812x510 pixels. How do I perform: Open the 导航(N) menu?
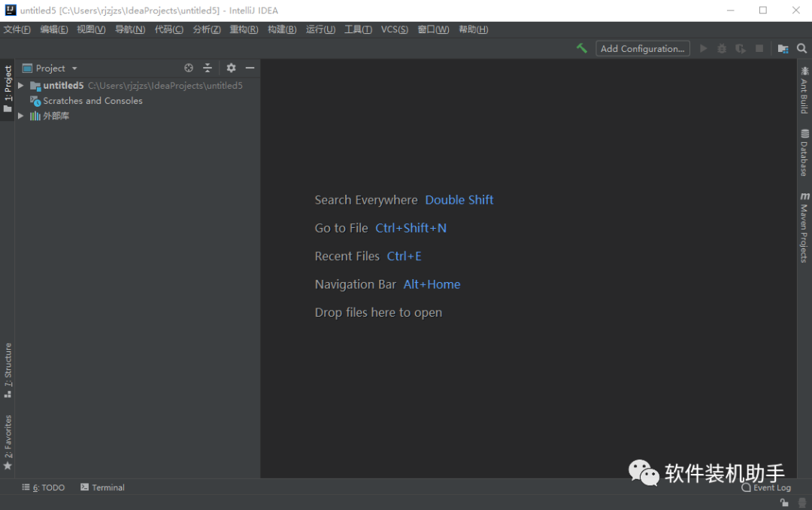point(130,29)
